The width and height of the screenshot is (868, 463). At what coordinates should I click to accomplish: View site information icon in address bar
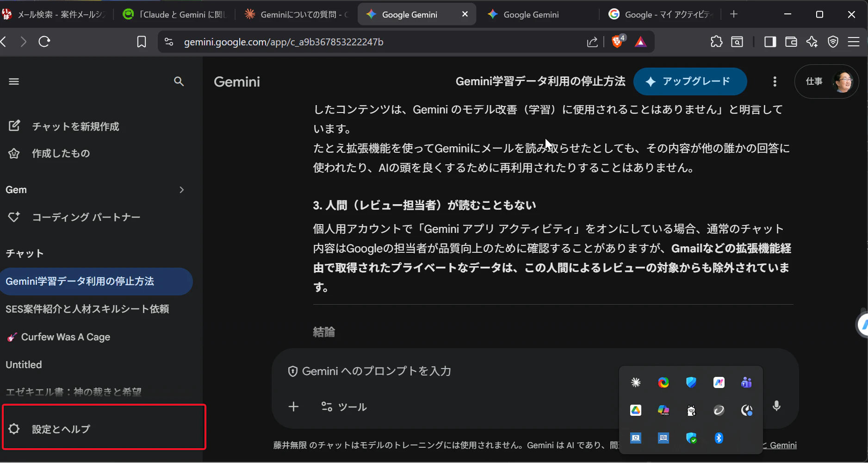(169, 42)
